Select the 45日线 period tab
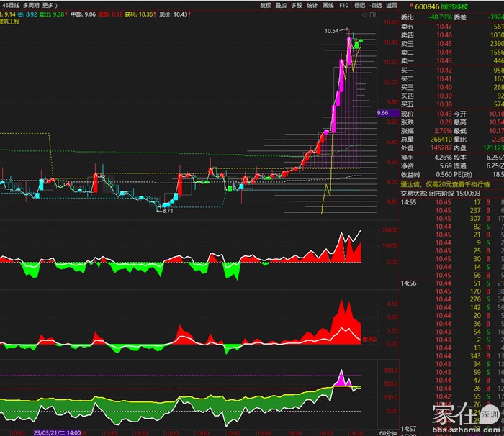The image size is (504, 436). tap(10, 5)
